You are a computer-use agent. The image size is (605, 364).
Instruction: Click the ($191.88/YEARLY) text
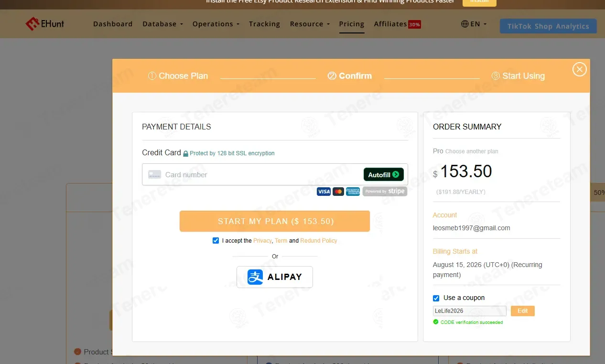pos(461,192)
